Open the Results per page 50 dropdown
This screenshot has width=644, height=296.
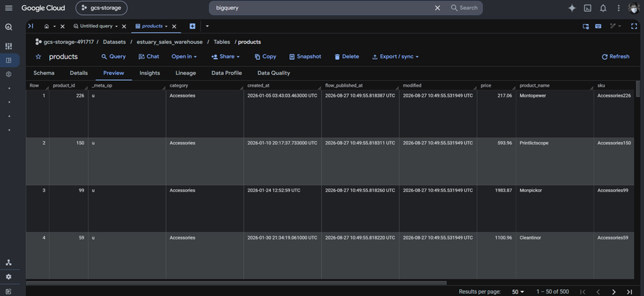click(x=518, y=292)
